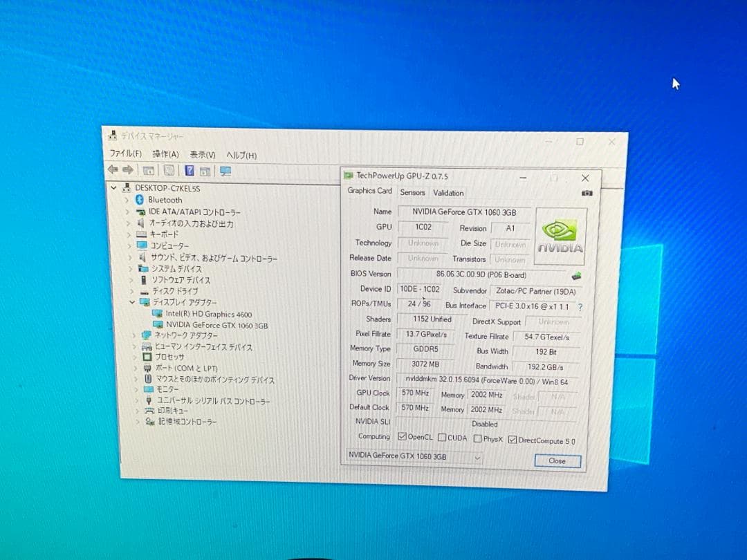Minimize the GPU-Z window

pyautogui.click(x=523, y=178)
